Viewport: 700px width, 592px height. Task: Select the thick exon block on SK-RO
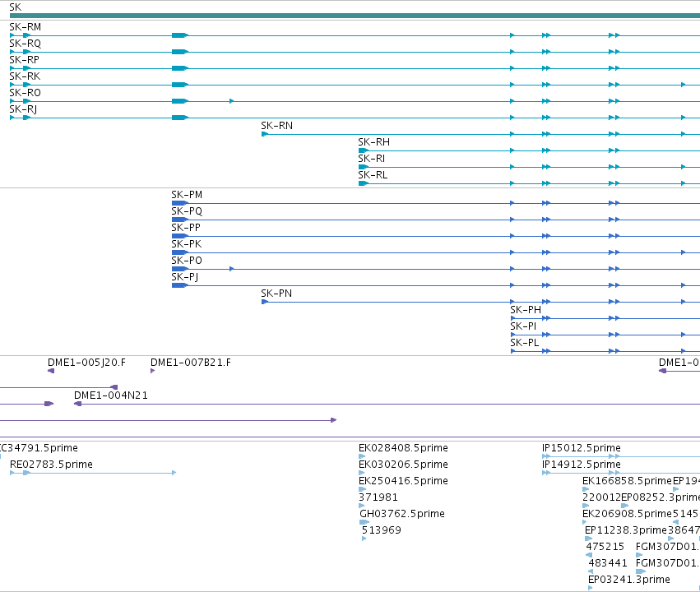click(180, 101)
